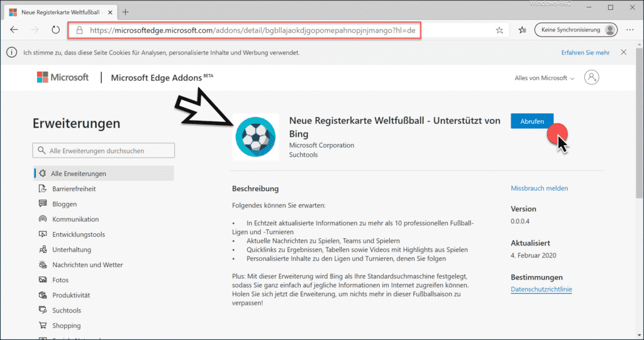The image size is (644, 340).
Task: Open the Erfahren Sie mehr link
Action: click(x=586, y=53)
